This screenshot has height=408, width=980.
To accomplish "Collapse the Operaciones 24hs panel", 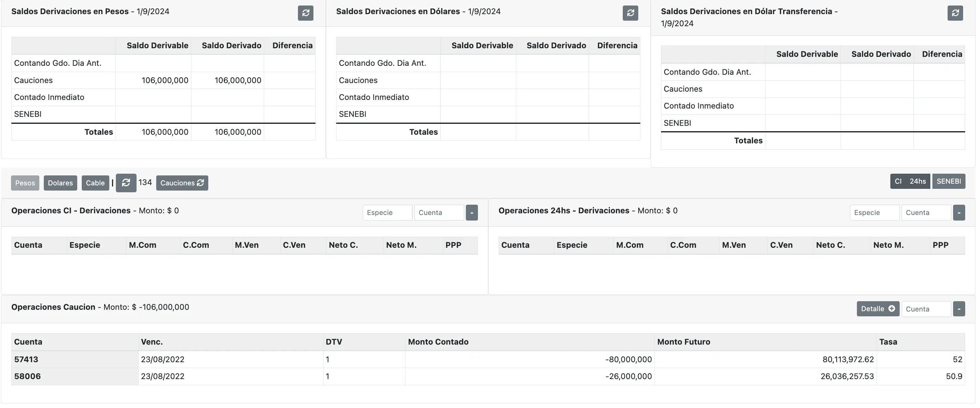I will click(x=958, y=213).
